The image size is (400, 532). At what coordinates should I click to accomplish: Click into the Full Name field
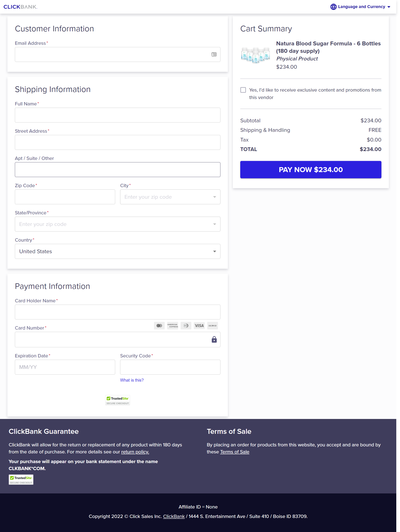117,115
